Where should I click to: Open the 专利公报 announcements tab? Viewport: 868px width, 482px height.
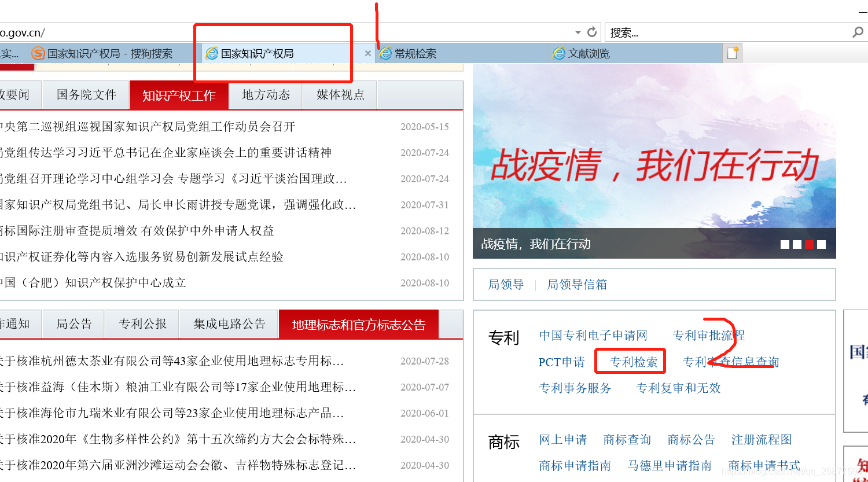tap(142, 324)
